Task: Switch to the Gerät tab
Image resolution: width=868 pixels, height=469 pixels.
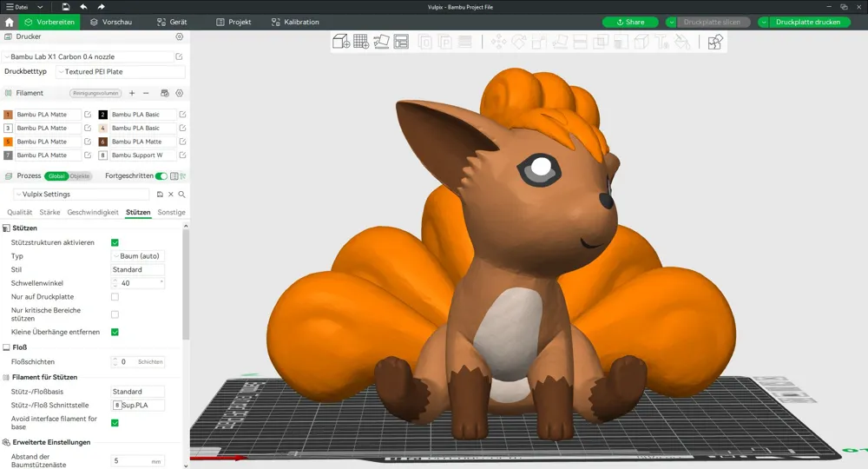Action: pyautogui.click(x=172, y=23)
